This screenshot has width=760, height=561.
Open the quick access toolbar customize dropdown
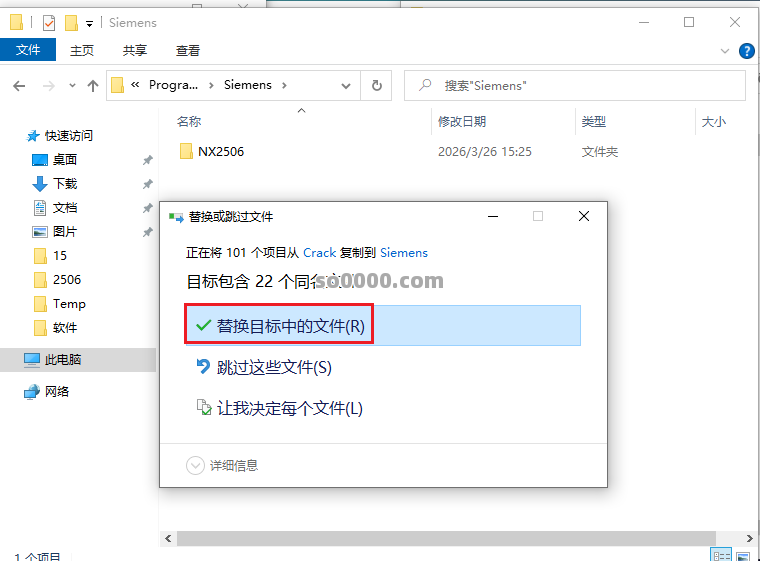click(89, 23)
